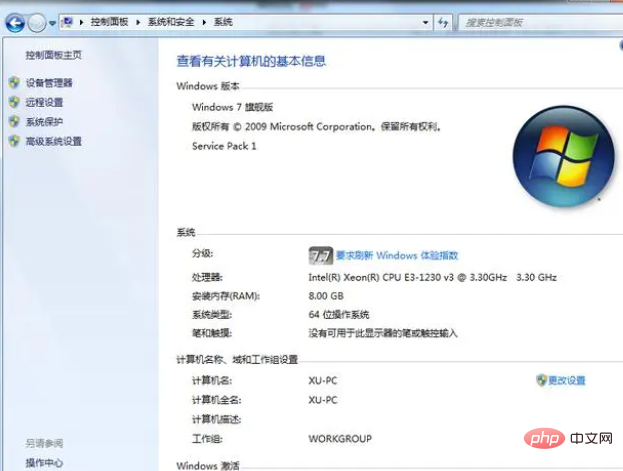Click the computer icon in the address bar
This screenshot has height=471, width=623.
click(x=68, y=22)
